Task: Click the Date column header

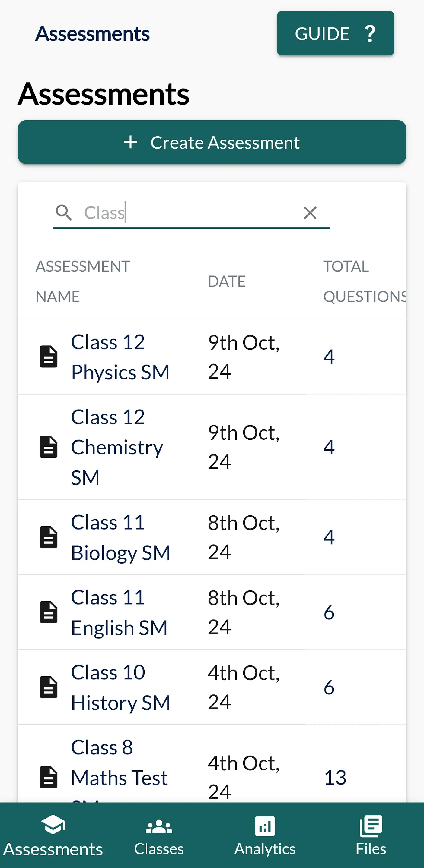Action: [x=227, y=281]
